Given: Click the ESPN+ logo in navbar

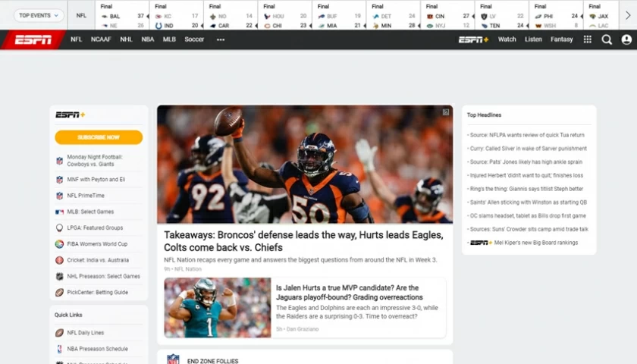Looking at the screenshot, I should (x=473, y=39).
